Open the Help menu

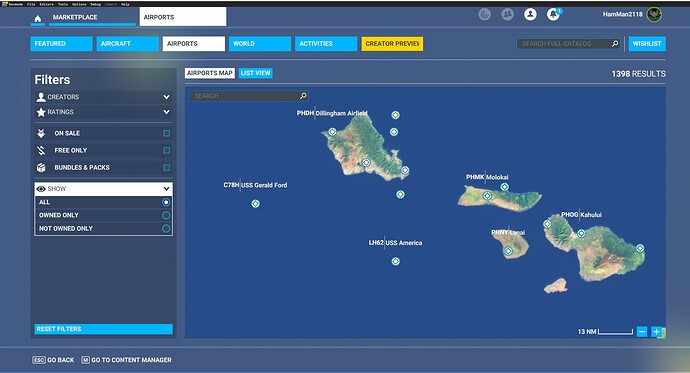click(x=125, y=4)
